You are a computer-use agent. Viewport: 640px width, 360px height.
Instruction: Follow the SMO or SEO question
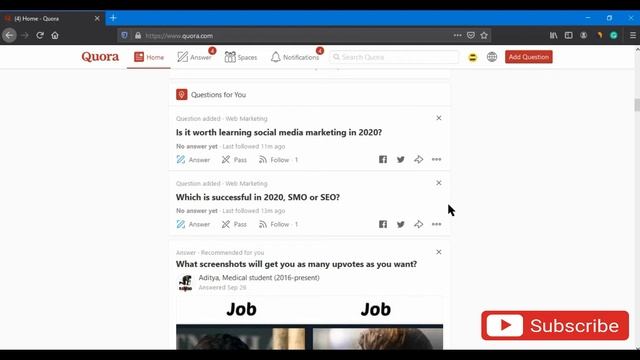point(278,224)
